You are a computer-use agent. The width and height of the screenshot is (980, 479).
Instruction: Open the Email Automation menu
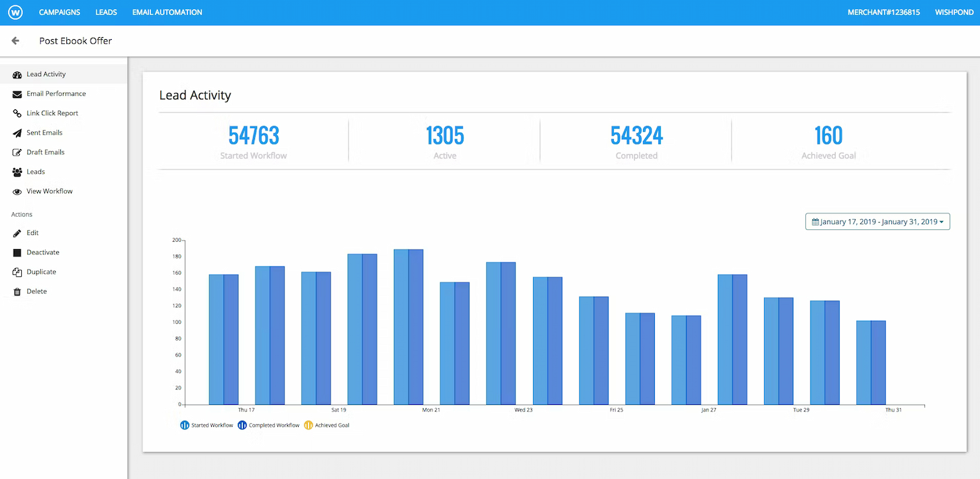pyautogui.click(x=166, y=12)
